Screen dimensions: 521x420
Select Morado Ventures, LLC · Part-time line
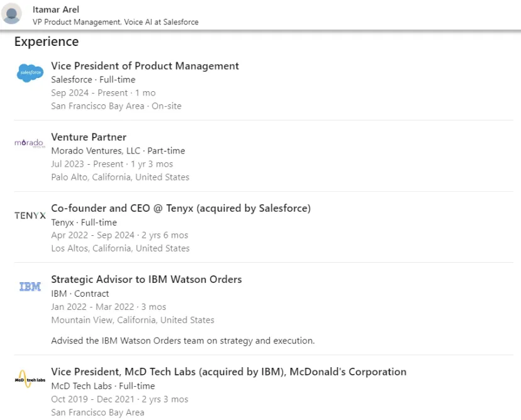118,151
